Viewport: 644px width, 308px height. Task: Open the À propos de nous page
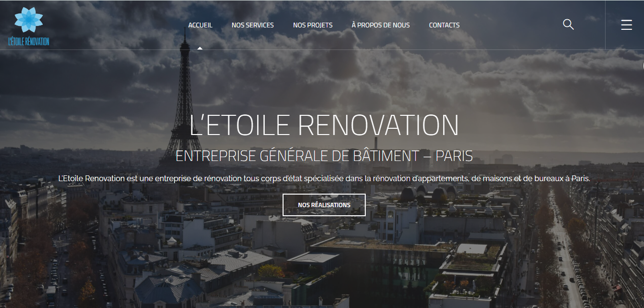(x=381, y=25)
